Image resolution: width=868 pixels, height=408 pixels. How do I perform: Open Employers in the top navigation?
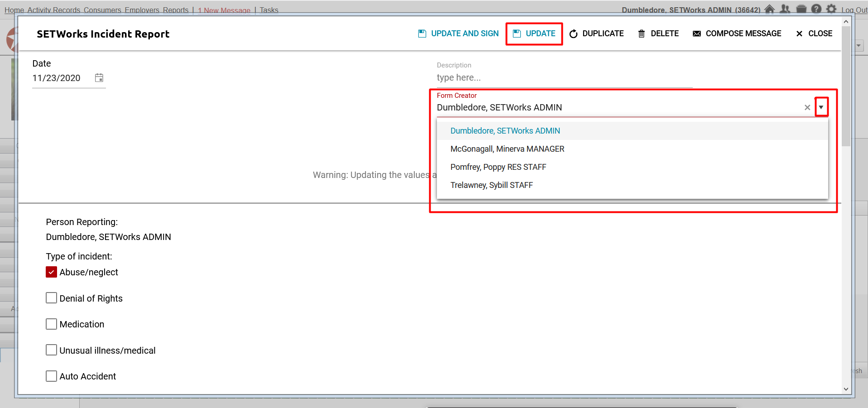click(x=142, y=10)
